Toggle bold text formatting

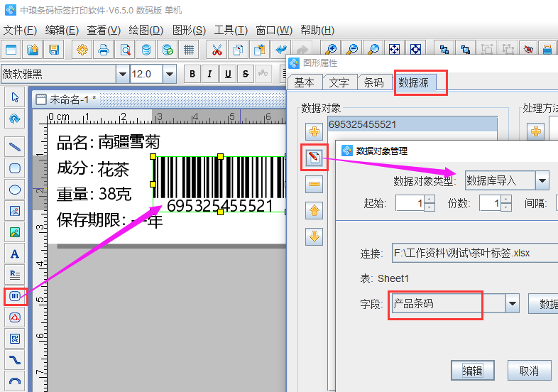coord(192,74)
